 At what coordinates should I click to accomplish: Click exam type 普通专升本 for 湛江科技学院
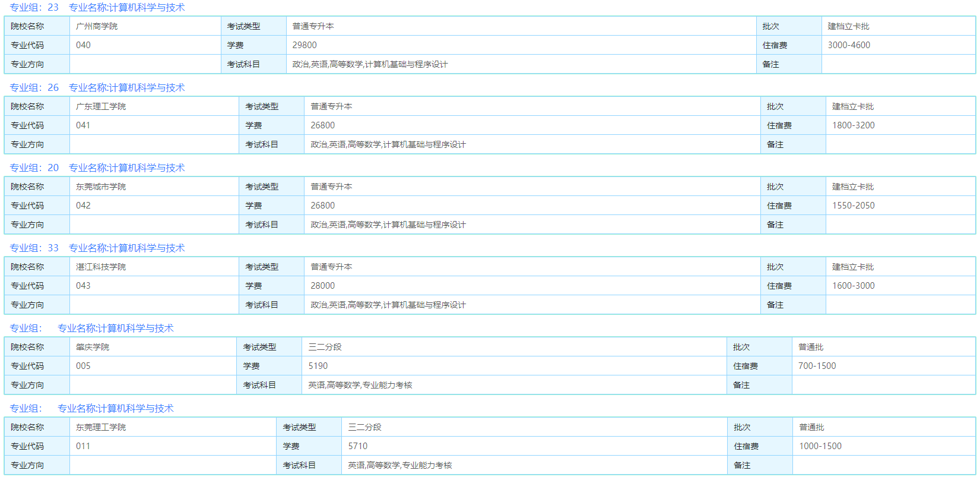(331, 267)
